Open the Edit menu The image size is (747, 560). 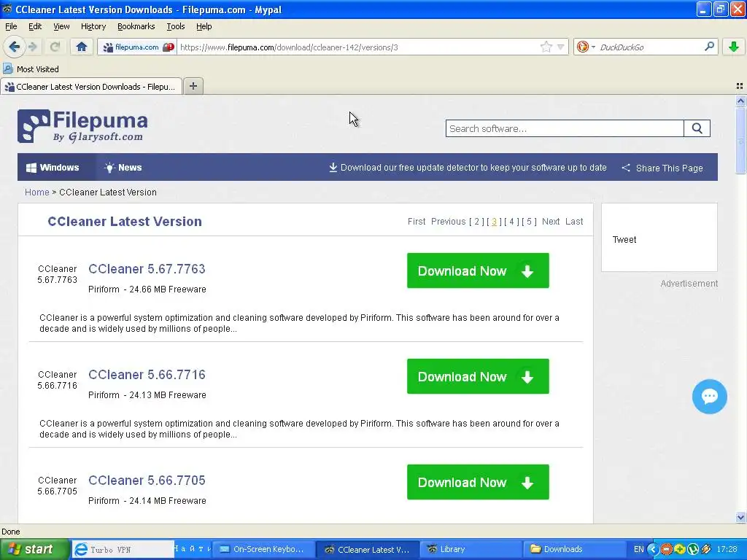pos(35,26)
